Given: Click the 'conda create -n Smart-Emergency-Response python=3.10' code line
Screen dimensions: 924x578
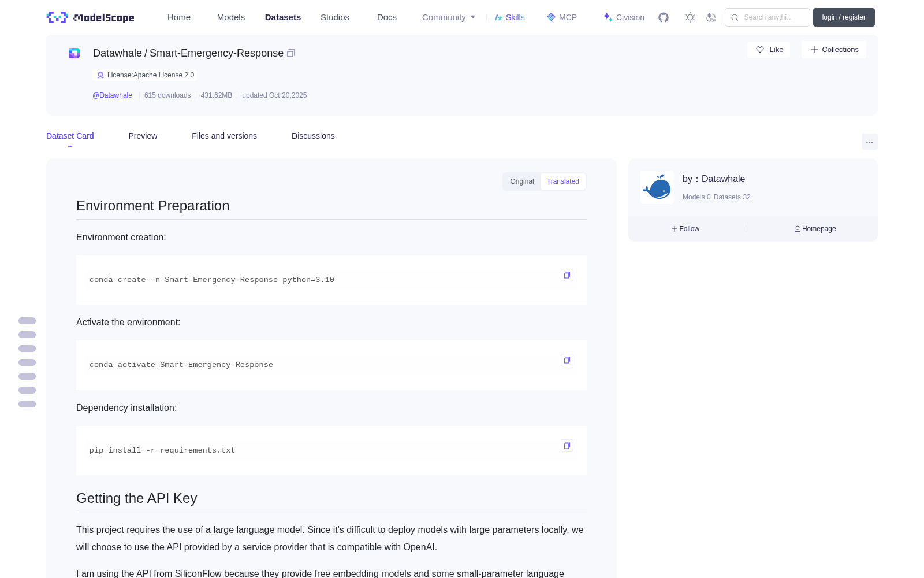Looking at the screenshot, I should (x=212, y=280).
